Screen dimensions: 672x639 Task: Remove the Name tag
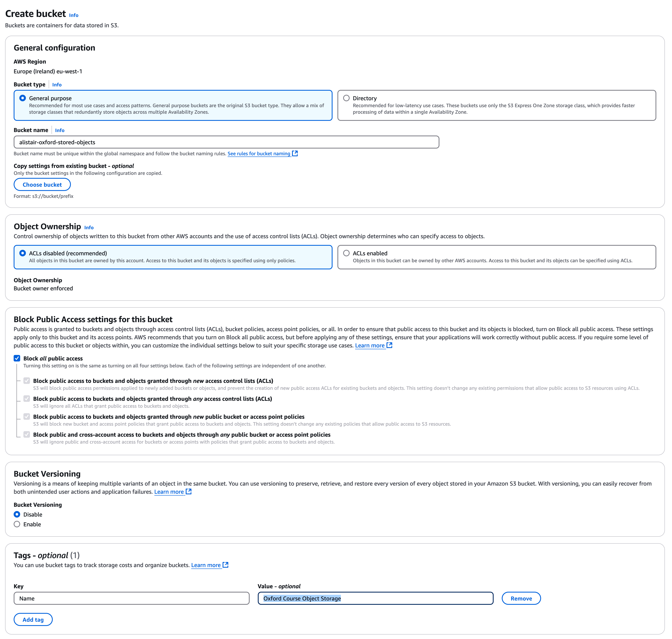click(x=521, y=598)
